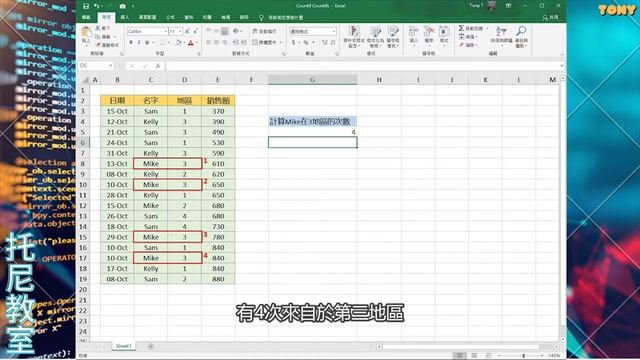Switch to the 資料 (Data) tab

pyautogui.click(x=189, y=18)
